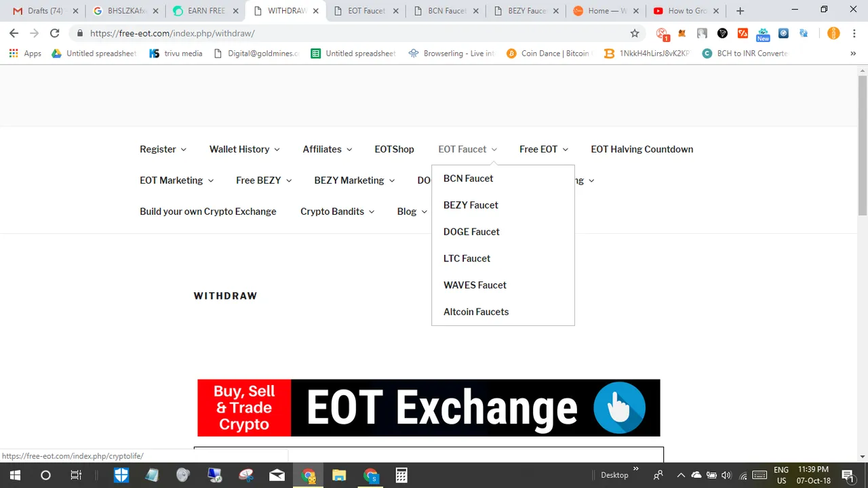Launch Windows Defender shield in taskbar
Viewport: 868px width, 488px height.
point(121,475)
